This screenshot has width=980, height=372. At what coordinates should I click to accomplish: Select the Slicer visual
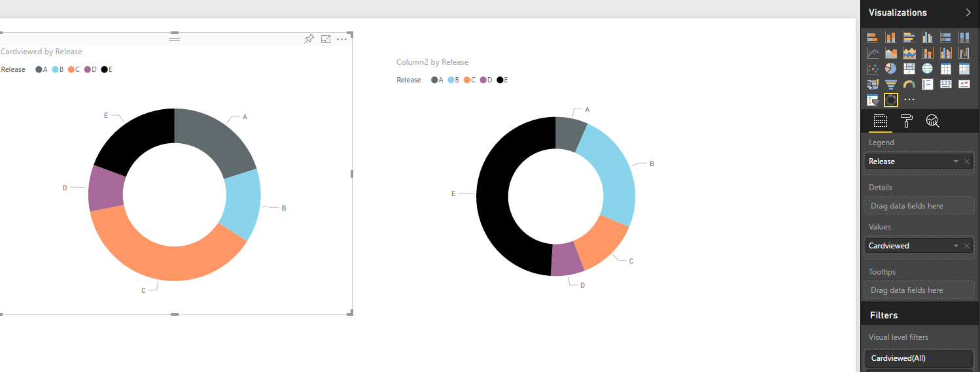[872, 100]
